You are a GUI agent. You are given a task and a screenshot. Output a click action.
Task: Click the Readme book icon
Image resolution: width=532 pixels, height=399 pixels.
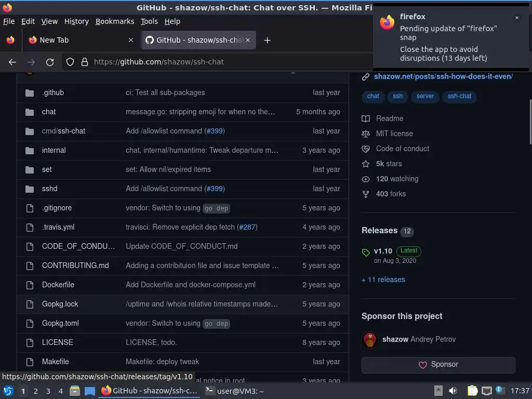(366, 119)
